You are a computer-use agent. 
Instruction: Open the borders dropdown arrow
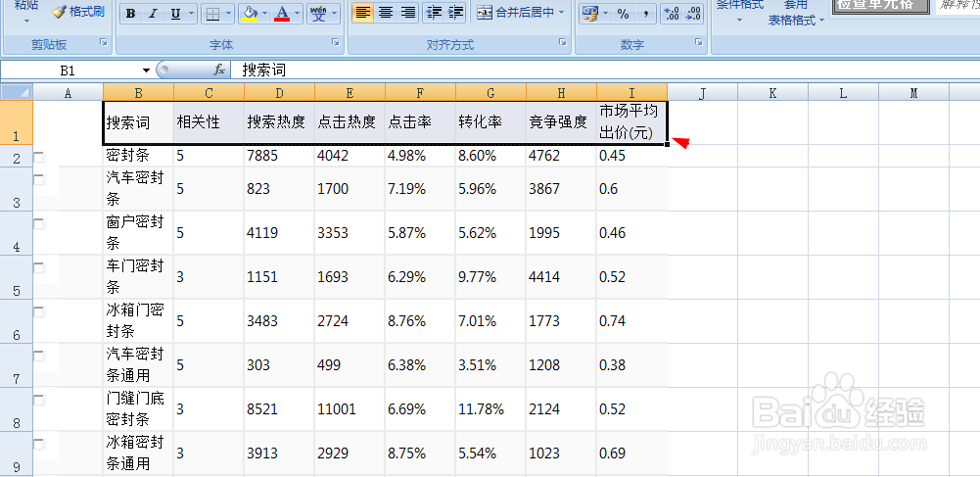[x=228, y=13]
